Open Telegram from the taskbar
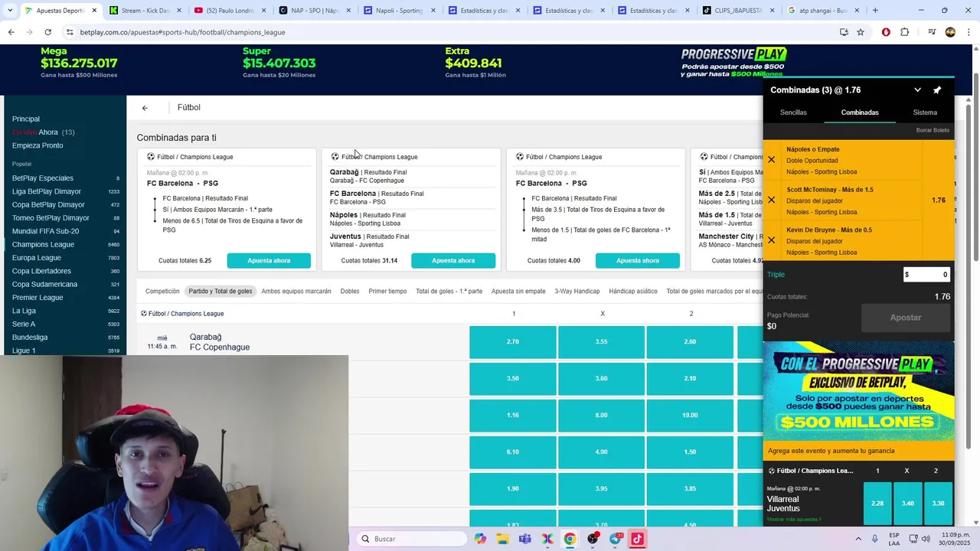The height and width of the screenshot is (551, 980). [616, 539]
